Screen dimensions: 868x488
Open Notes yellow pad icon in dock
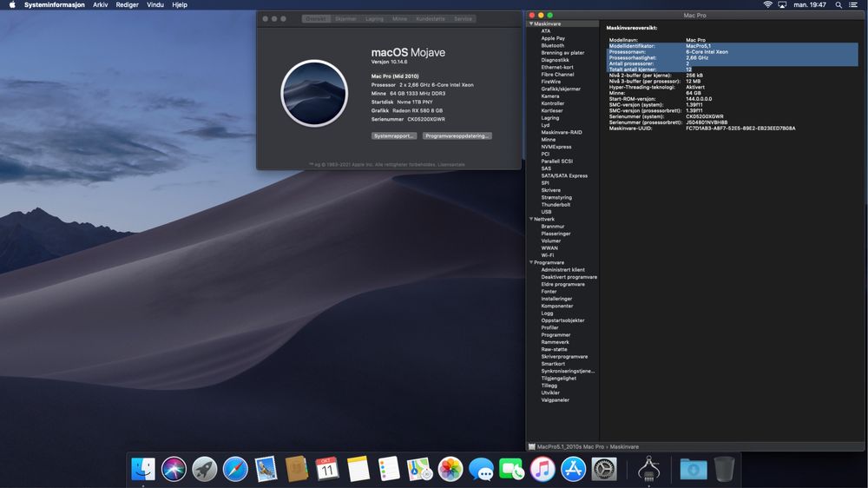tap(358, 469)
